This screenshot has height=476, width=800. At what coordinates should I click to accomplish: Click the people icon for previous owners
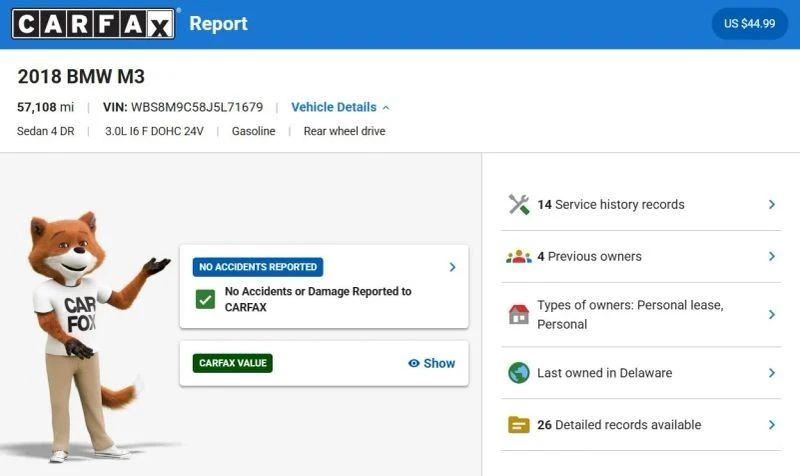click(x=519, y=256)
